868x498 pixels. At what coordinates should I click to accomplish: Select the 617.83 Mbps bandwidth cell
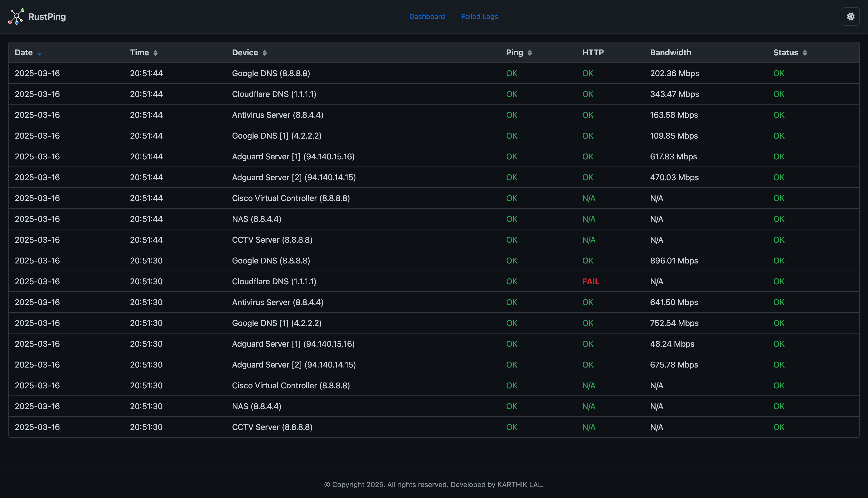coord(673,157)
